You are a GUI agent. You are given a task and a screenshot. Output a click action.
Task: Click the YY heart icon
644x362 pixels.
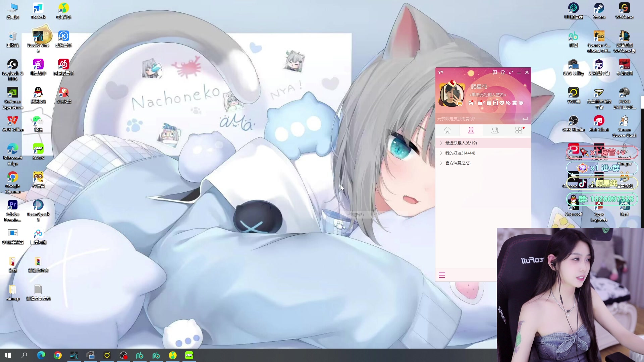click(502, 103)
